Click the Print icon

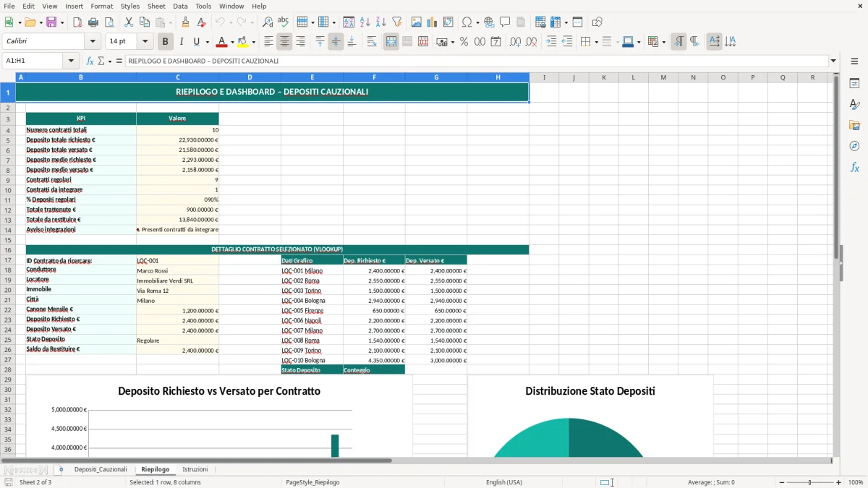coord(93,22)
